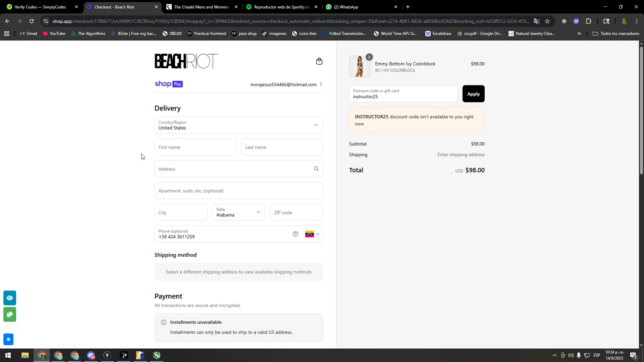This screenshot has width=644, height=362.
Task: Click the address search magnifier icon
Action: coord(316,169)
